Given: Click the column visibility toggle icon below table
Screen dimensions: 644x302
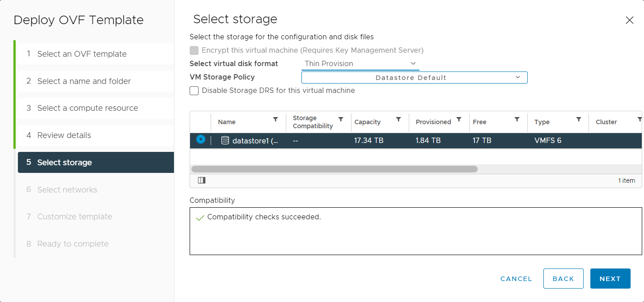Looking at the screenshot, I should [x=201, y=180].
